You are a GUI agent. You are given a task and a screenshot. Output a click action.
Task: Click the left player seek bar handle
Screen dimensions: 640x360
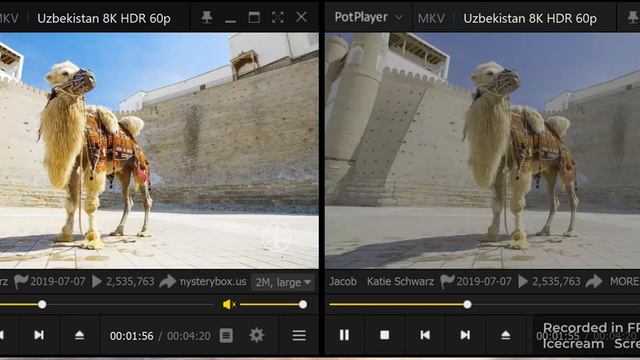(x=42, y=304)
